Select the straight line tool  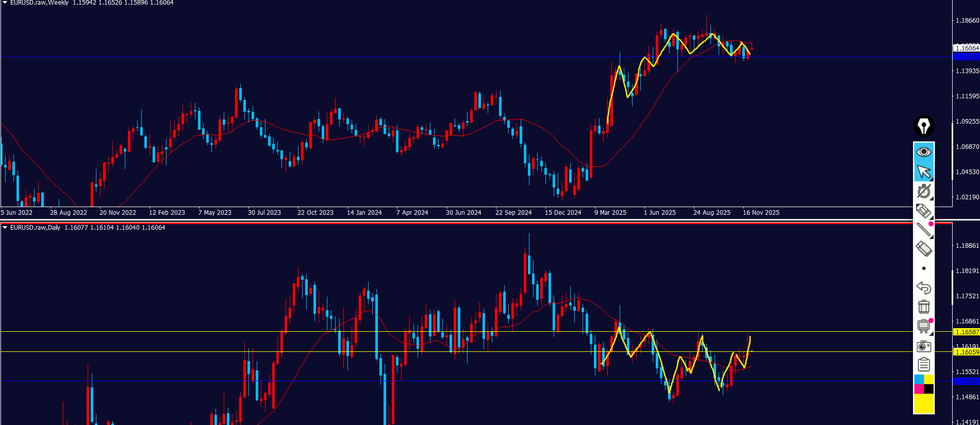point(923,230)
